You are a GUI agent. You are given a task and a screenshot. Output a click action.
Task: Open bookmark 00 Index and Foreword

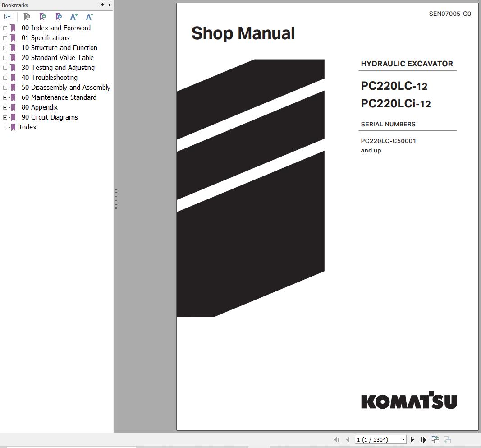click(x=56, y=28)
